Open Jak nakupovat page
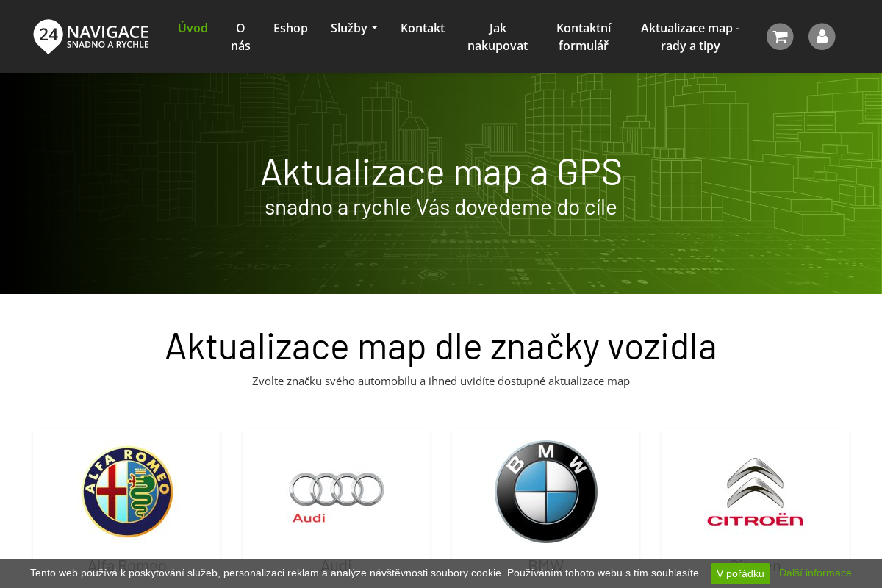Screen dimensions: 882x588 click(498, 37)
